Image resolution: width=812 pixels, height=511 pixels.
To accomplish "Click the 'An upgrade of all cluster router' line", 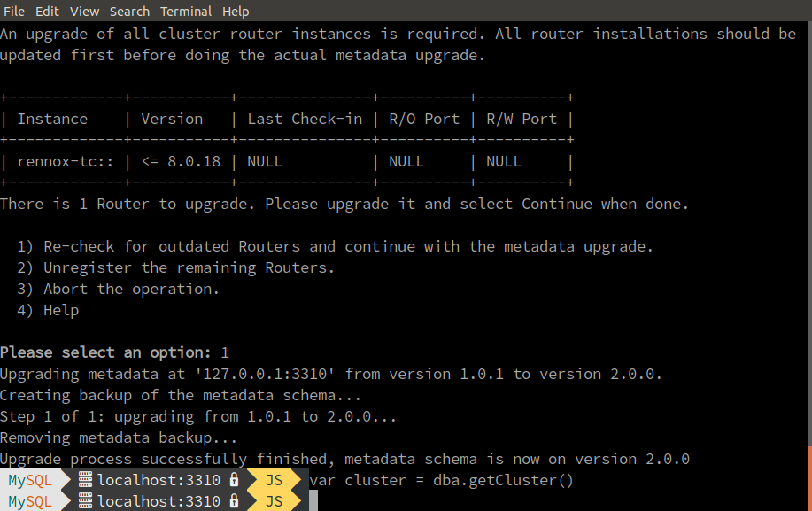I will click(398, 35).
